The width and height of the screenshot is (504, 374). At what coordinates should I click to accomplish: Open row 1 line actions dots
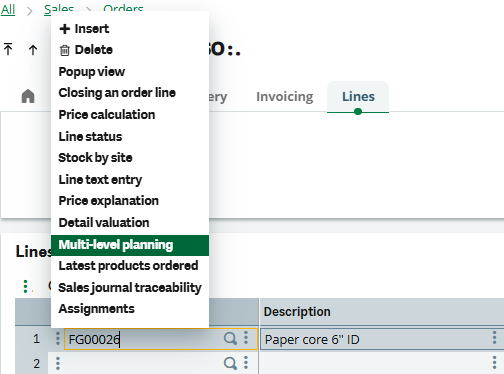(58, 338)
